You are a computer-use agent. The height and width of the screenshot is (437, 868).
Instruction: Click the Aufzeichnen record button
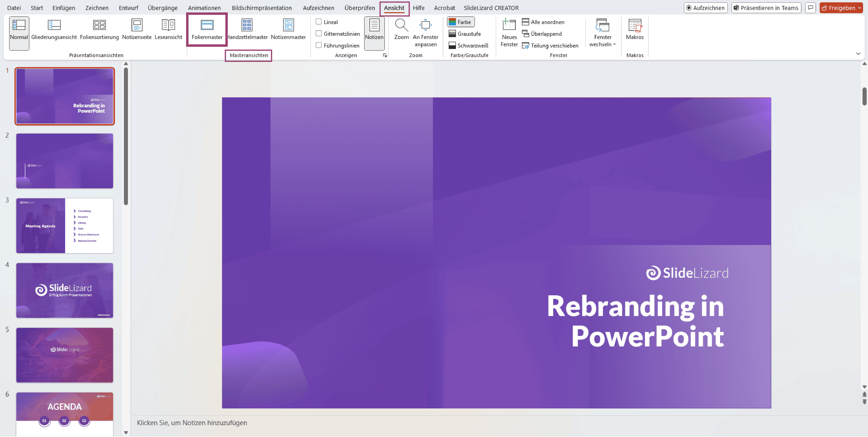click(706, 8)
